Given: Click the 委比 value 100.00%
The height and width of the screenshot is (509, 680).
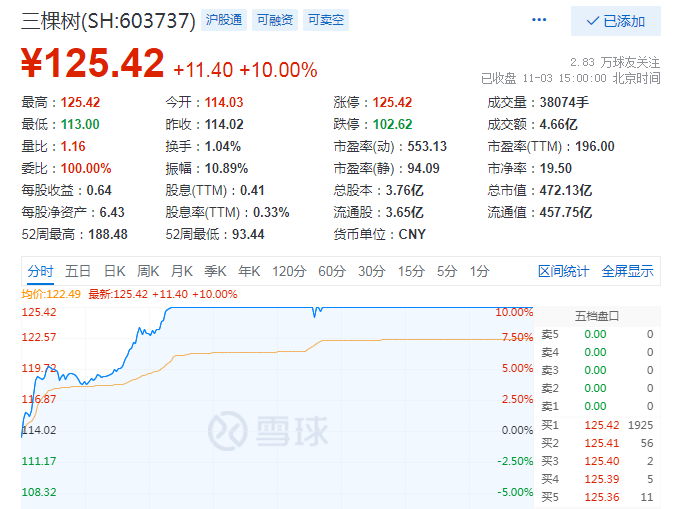Looking at the screenshot, I should (x=86, y=168).
